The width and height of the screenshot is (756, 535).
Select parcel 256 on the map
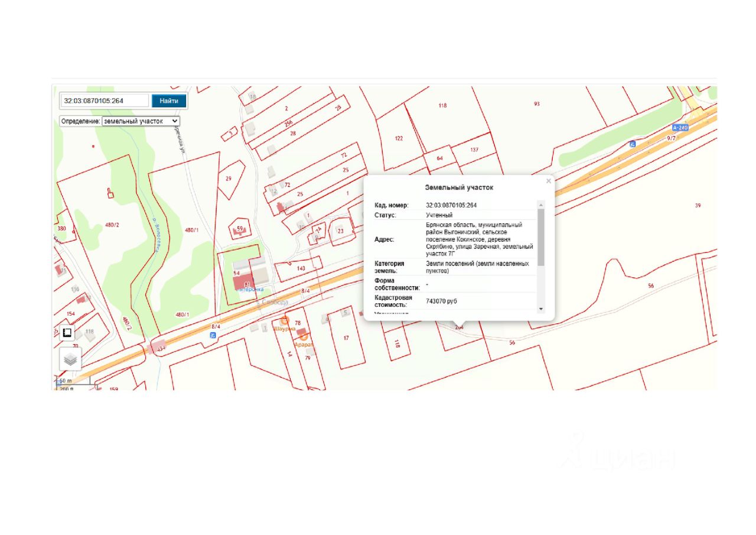coord(288,124)
